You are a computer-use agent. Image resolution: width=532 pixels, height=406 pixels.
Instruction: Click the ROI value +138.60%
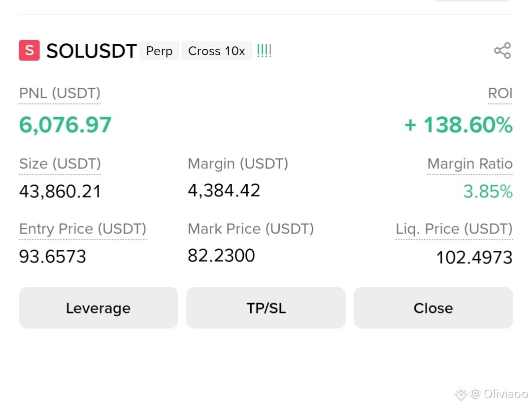coord(459,125)
